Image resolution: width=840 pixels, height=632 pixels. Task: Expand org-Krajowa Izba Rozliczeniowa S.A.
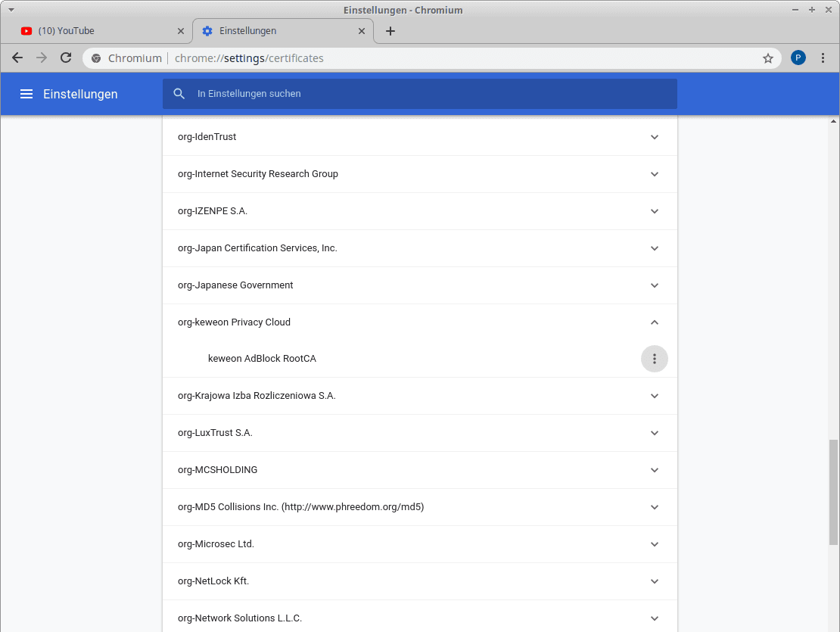pyautogui.click(x=654, y=396)
